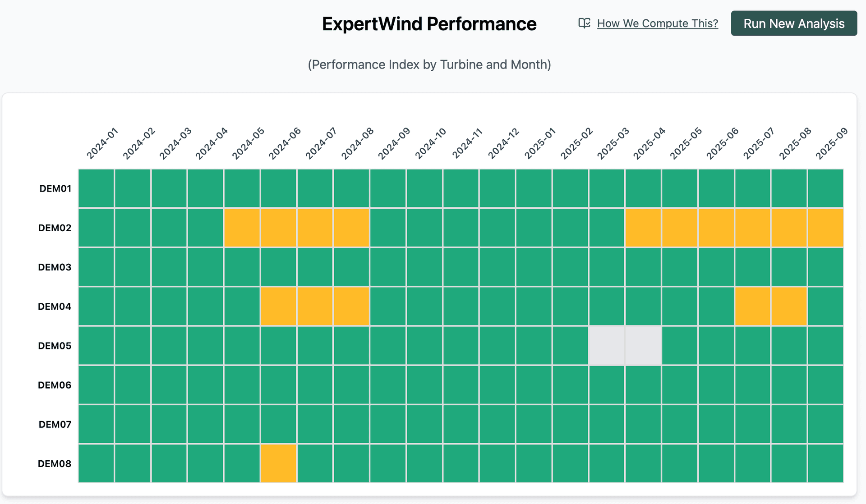
Task: Click the ExpertWind Performance title
Action: coord(429,23)
